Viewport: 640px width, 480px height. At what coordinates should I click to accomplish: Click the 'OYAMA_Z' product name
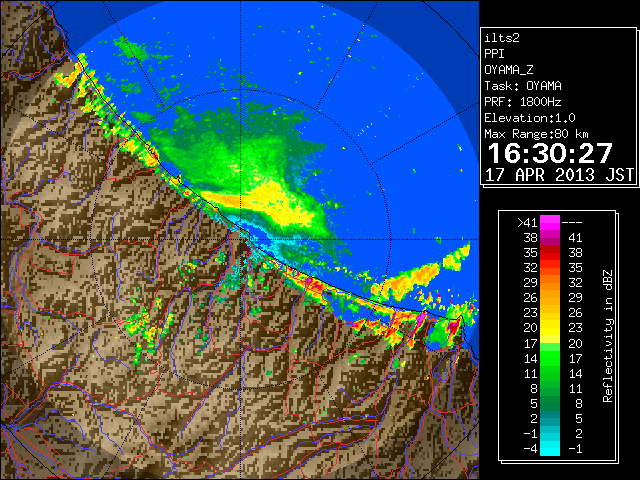[509, 70]
